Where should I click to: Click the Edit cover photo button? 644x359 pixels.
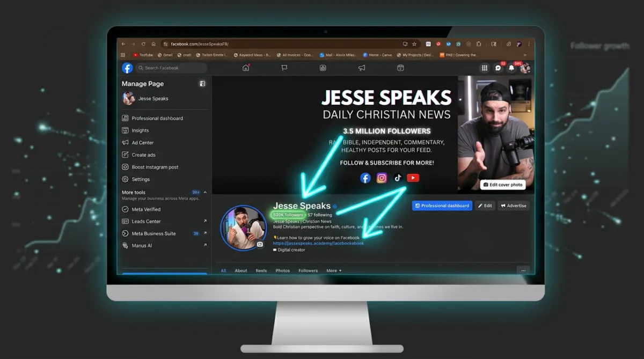[x=503, y=185]
